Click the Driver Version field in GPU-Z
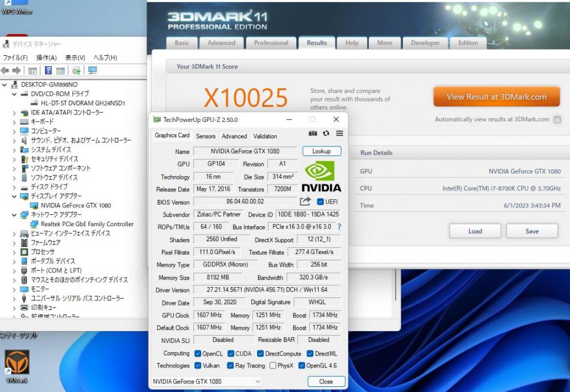The width and height of the screenshot is (570, 392). click(x=267, y=289)
